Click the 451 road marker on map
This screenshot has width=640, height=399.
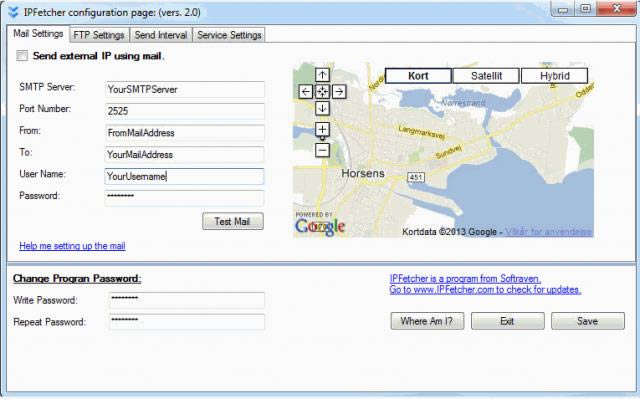click(416, 177)
